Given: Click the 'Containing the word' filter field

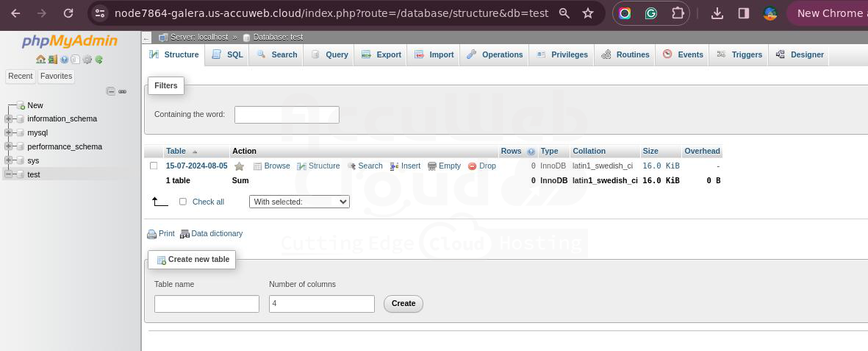Looking at the screenshot, I should pyautogui.click(x=287, y=115).
